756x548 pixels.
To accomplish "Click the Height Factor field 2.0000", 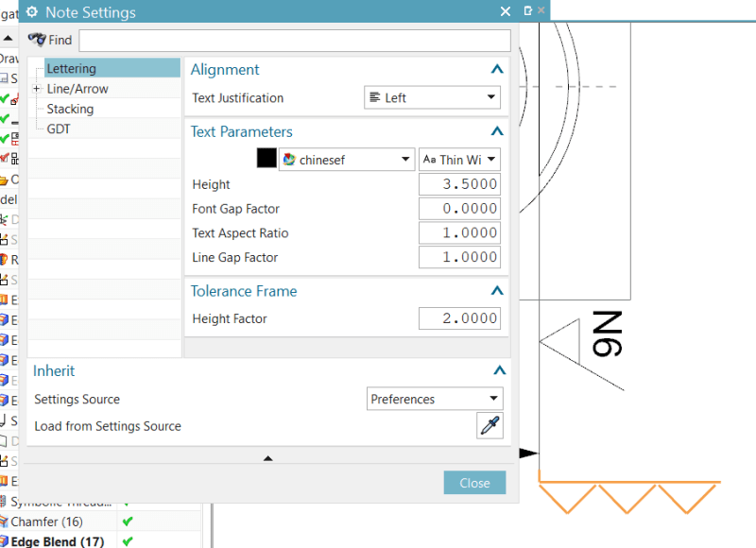I will click(459, 318).
